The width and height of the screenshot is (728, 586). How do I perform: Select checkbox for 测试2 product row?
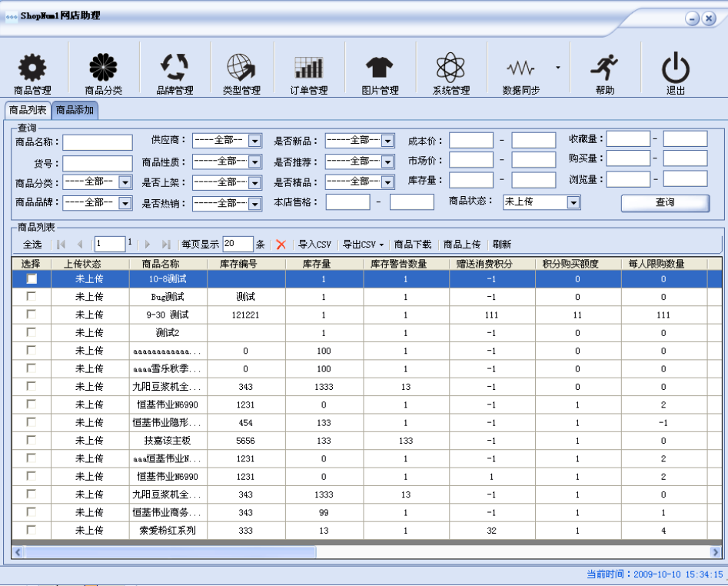[x=32, y=332]
